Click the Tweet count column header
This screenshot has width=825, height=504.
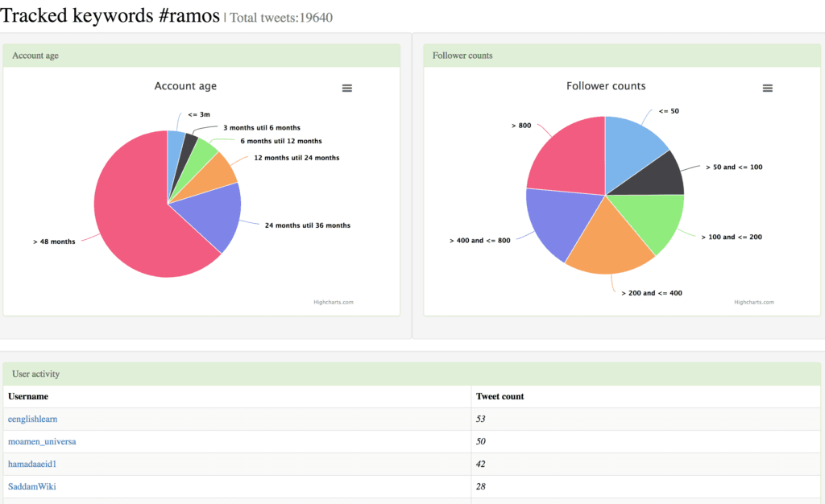click(x=500, y=396)
